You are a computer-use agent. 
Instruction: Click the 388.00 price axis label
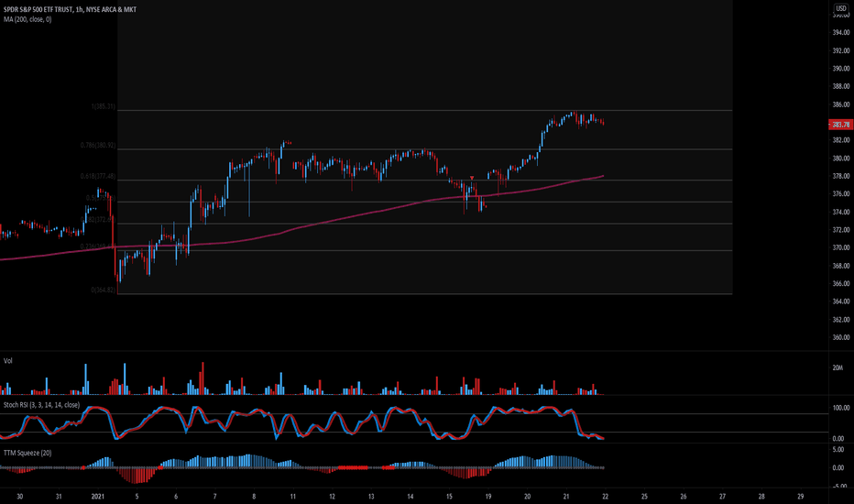pos(840,86)
